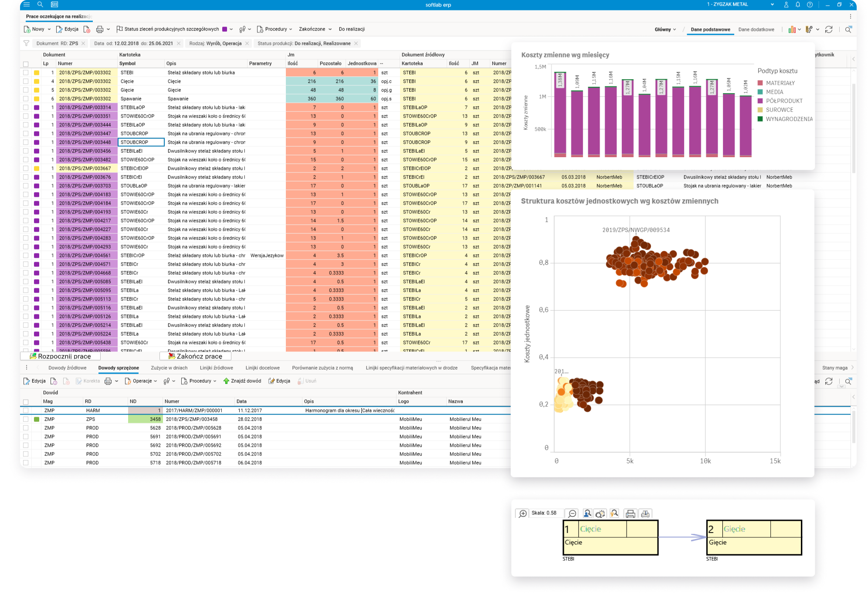Click the filter funnel icon
Image resolution: width=868 pixels, height=597 pixels.
[26, 44]
